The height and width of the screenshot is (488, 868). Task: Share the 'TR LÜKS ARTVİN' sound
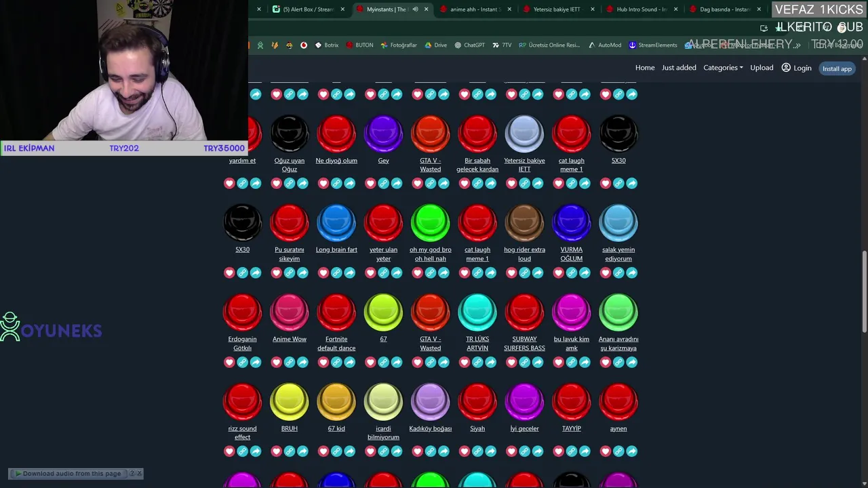[x=491, y=362]
